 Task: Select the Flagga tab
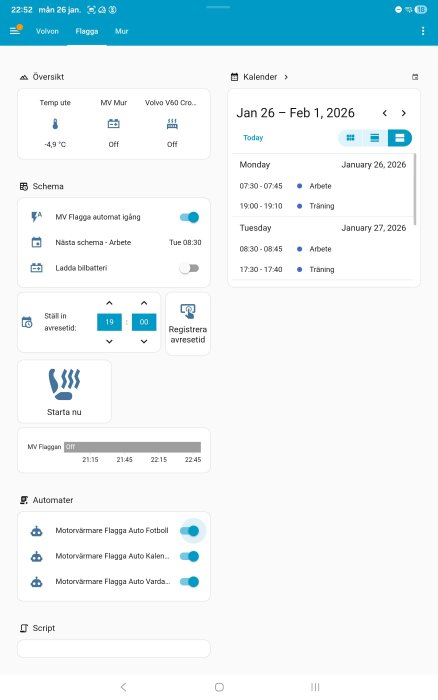87,31
